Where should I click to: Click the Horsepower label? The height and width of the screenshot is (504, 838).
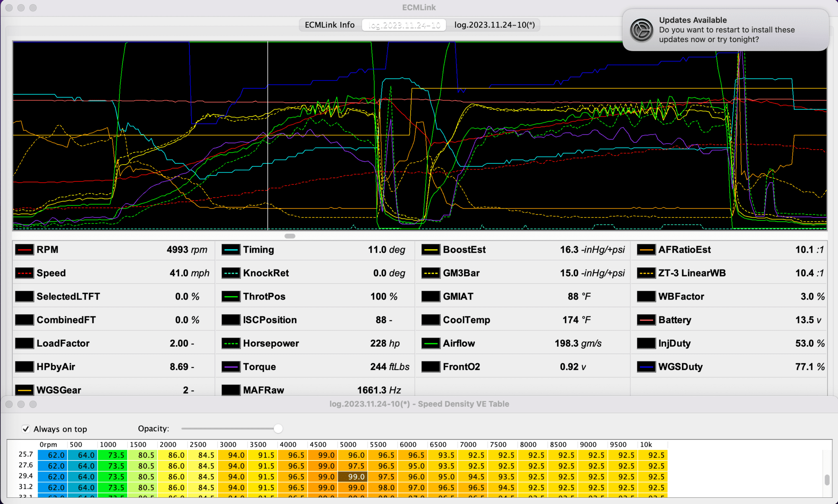pos(271,344)
